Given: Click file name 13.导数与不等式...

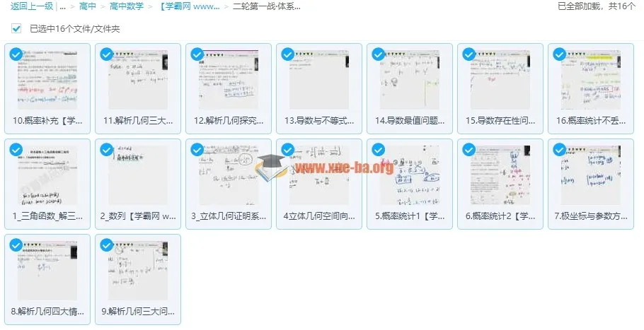Looking at the screenshot, I should [319, 121].
